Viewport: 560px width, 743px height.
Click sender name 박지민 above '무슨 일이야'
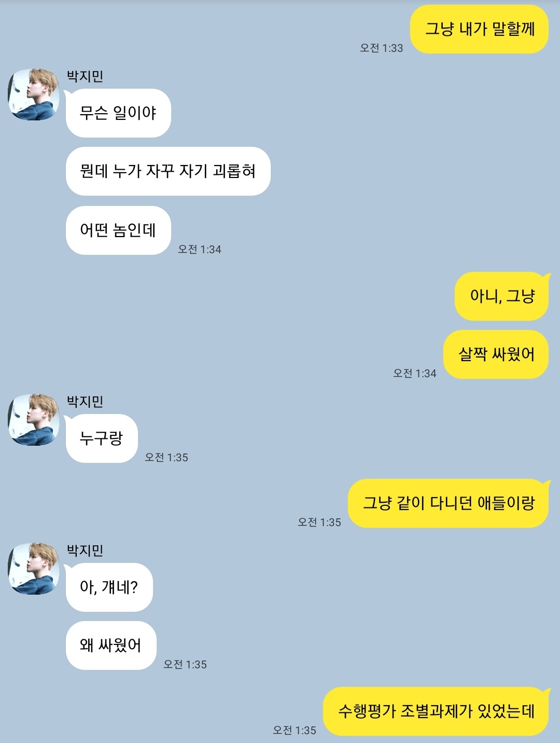coord(85,76)
